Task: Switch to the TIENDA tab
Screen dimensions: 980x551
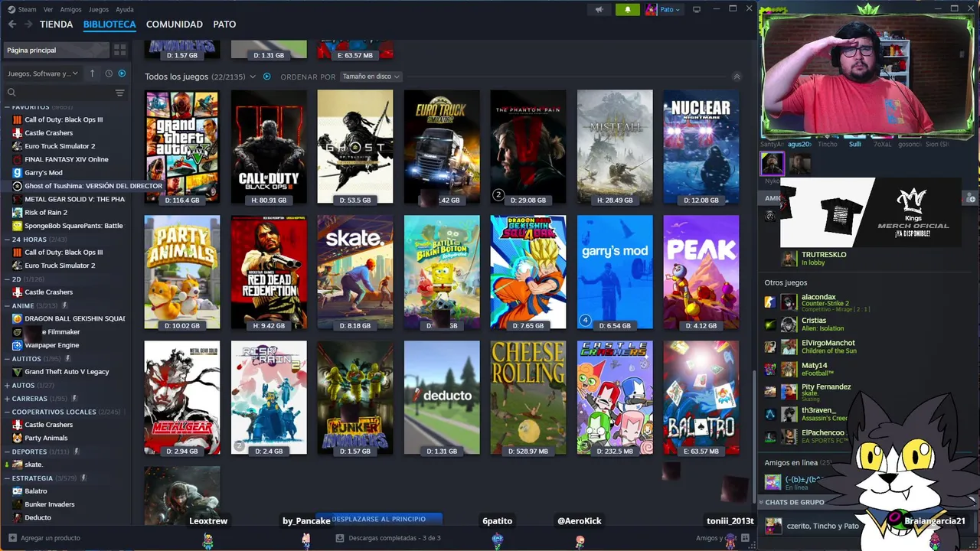Action: [x=57, y=24]
